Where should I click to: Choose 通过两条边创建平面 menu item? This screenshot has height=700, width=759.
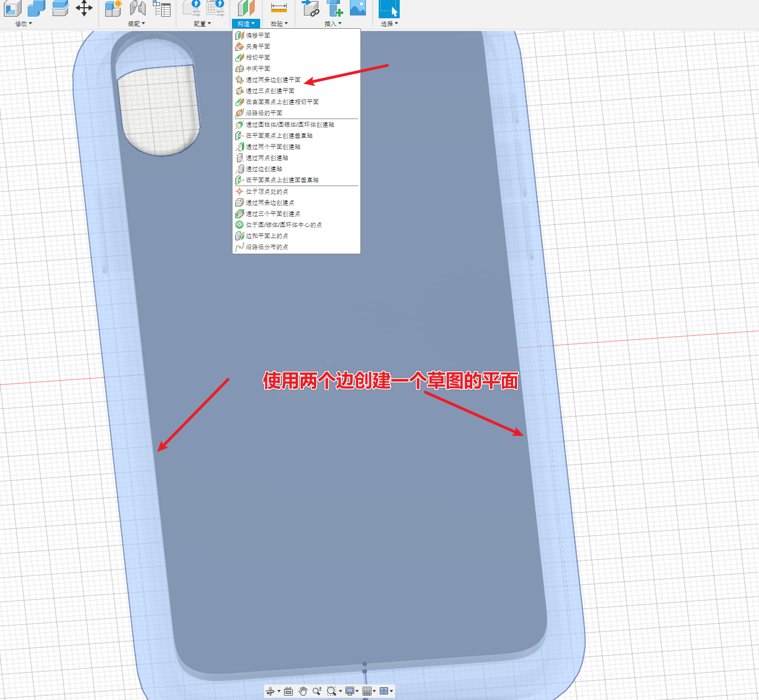click(x=273, y=80)
